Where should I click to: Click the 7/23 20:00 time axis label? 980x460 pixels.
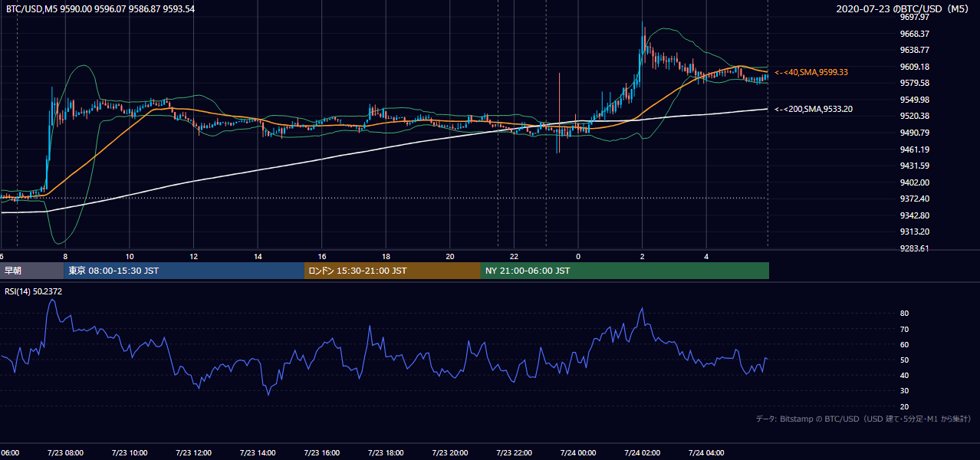click(x=450, y=453)
